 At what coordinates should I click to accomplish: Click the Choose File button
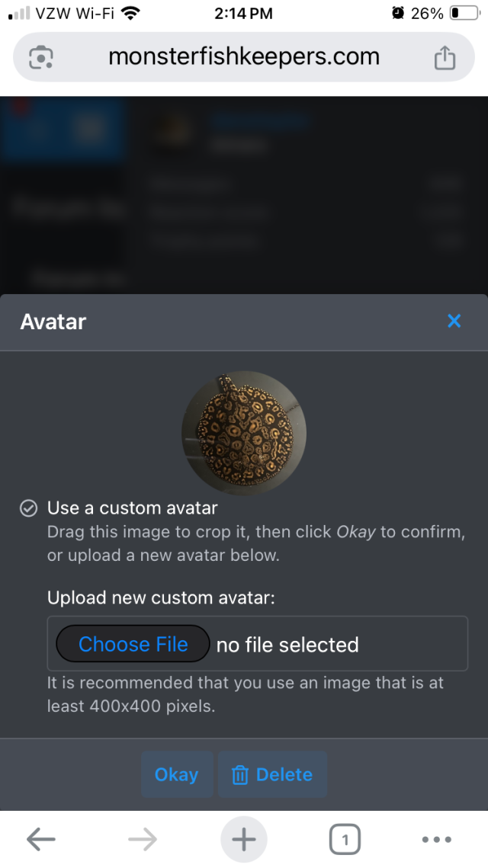(x=133, y=644)
